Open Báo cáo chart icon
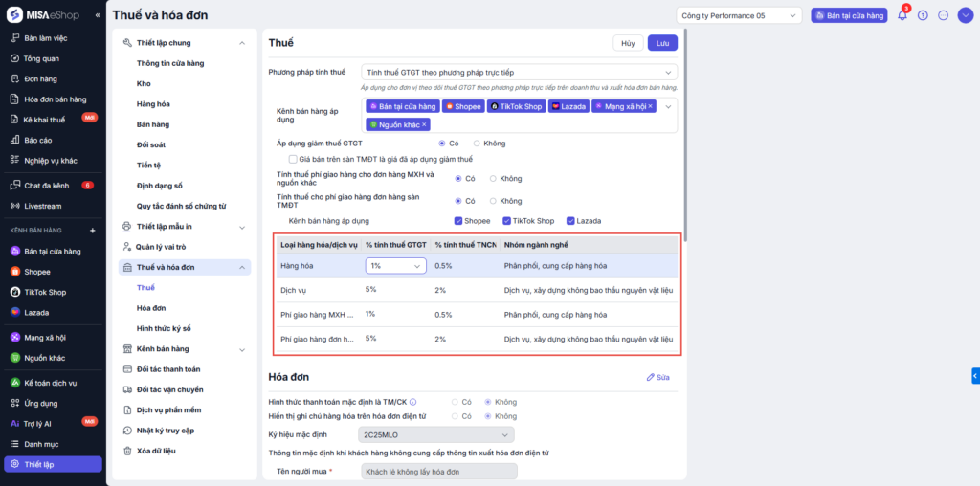Screen dimensions: 980x486 (15, 140)
